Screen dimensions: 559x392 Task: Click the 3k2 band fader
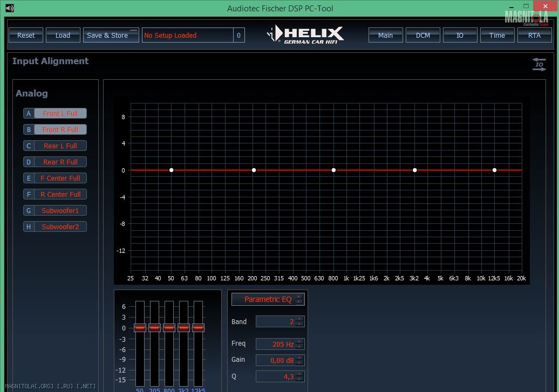coord(183,327)
